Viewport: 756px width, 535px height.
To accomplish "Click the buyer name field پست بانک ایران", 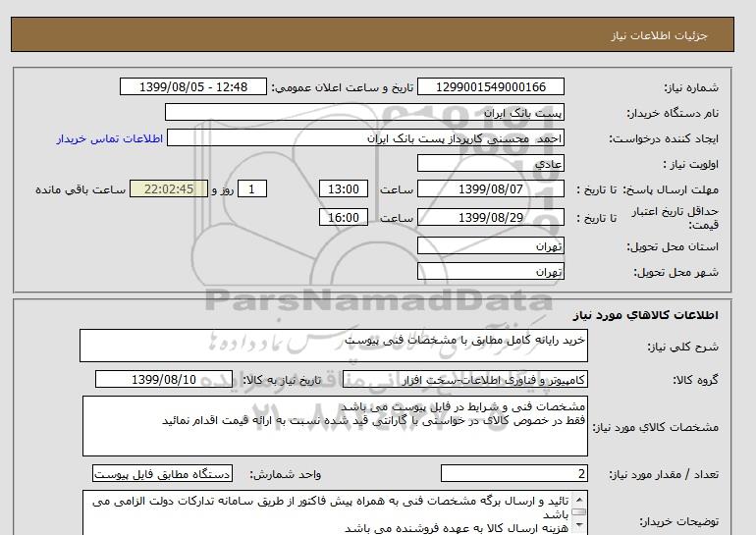I will [x=364, y=112].
